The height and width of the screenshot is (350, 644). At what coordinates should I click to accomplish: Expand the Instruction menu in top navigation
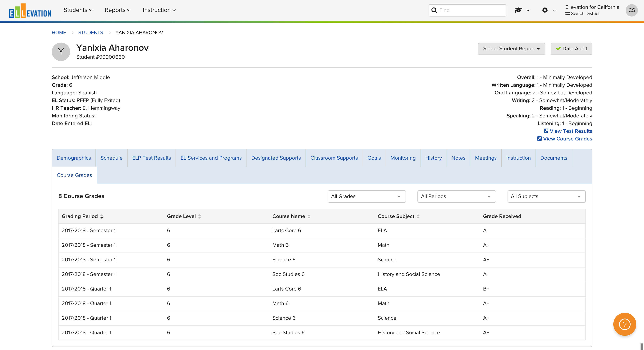coord(159,10)
